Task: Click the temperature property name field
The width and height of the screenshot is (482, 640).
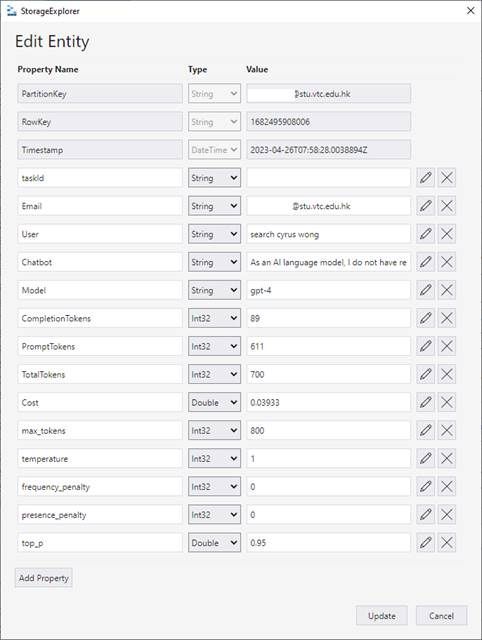Action: (100, 459)
